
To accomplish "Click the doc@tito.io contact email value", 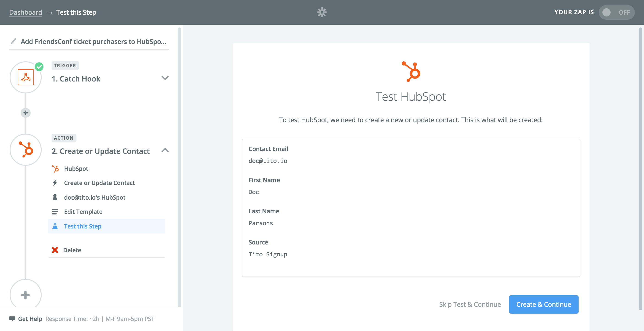I will [x=268, y=161].
